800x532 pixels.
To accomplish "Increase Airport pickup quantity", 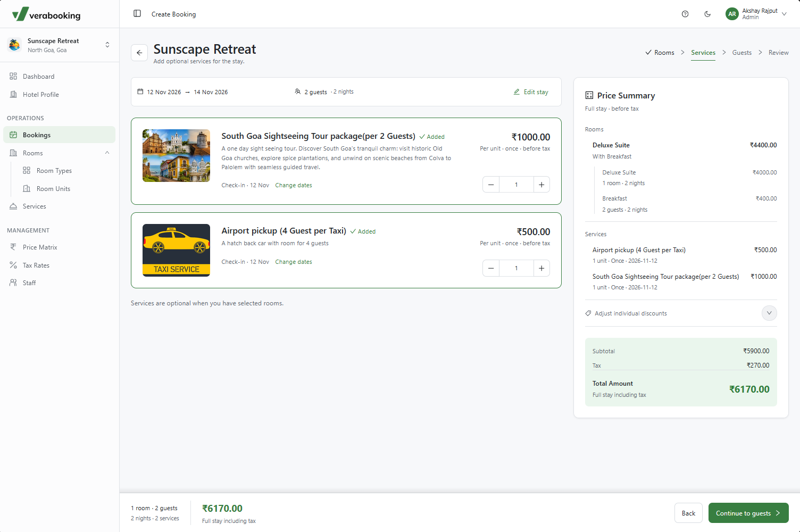I will pos(541,268).
